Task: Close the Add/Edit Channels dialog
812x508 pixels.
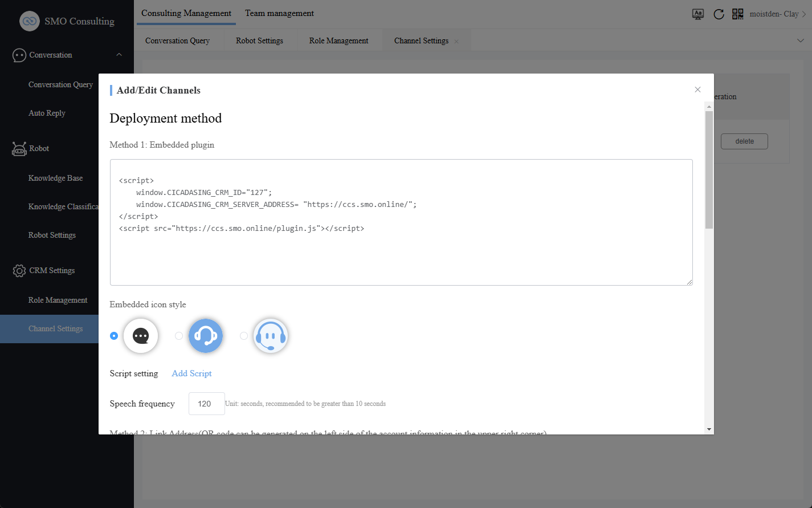Action: [697, 90]
